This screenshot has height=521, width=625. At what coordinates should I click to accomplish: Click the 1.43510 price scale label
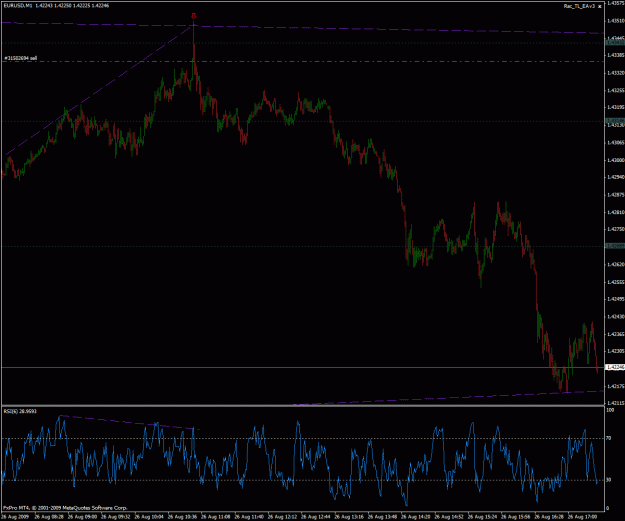tap(616, 21)
